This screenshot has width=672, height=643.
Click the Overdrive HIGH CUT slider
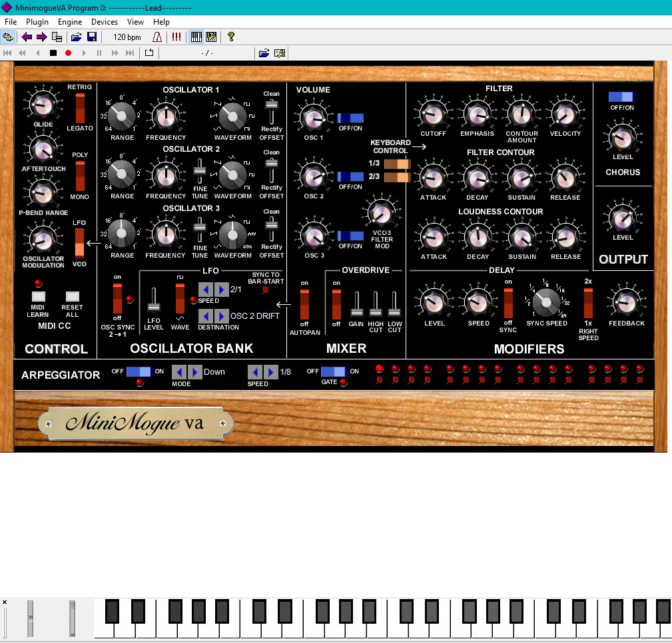pos(376,305)
